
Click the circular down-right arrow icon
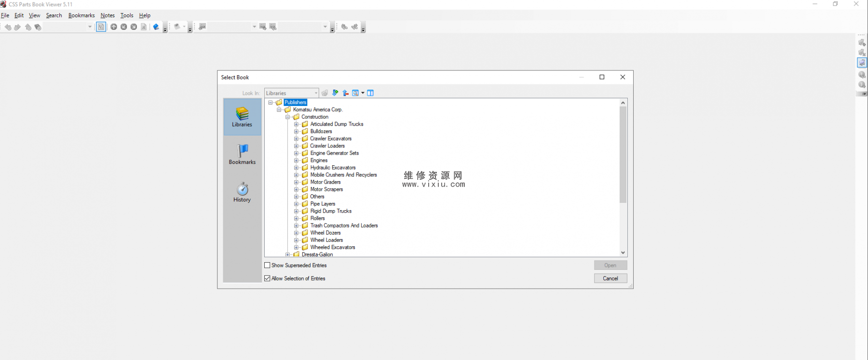134,27
